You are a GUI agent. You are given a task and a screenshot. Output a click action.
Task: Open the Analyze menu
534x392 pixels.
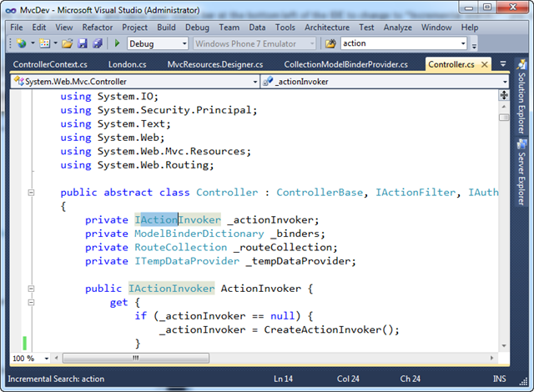pos(397,28)
